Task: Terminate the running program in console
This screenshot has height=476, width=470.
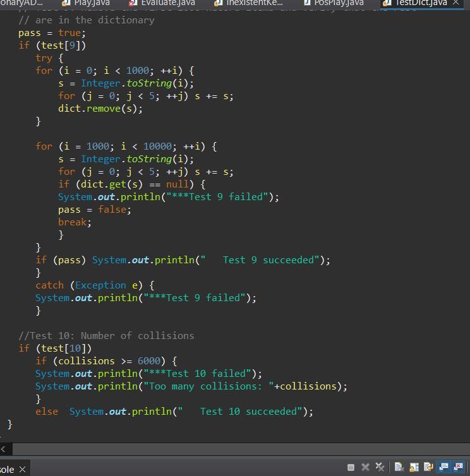Action: click(x=351, y=467)
